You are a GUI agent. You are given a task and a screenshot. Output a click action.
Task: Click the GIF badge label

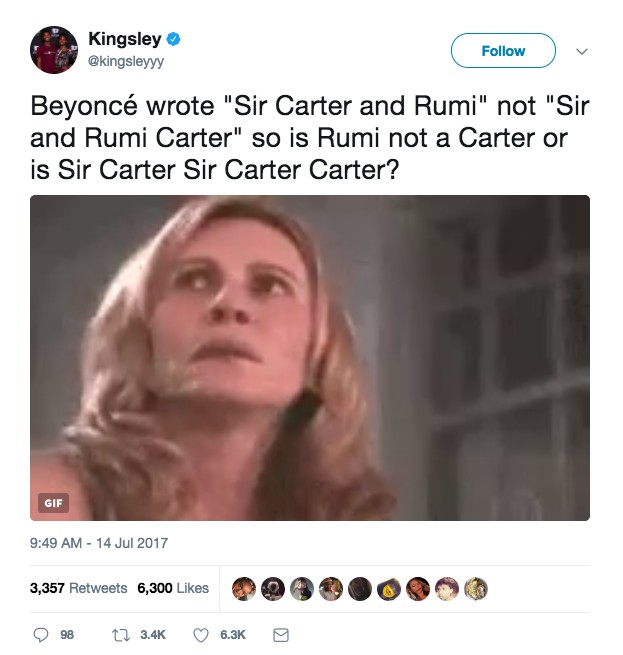(x=53, y=503)
